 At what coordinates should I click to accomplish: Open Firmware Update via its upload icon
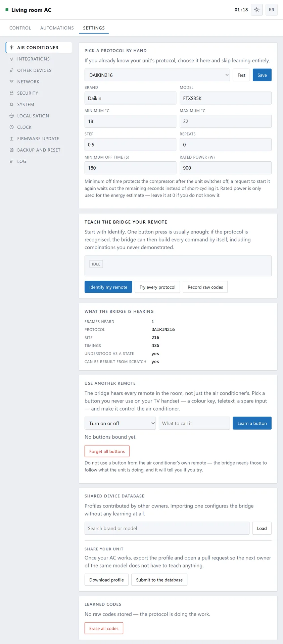(x=11, y=139)
